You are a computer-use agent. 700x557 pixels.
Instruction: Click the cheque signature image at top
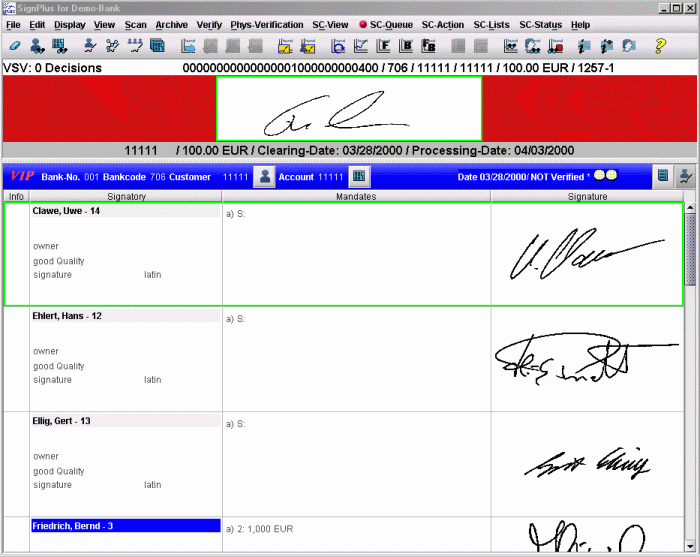[x=349, y=109]
